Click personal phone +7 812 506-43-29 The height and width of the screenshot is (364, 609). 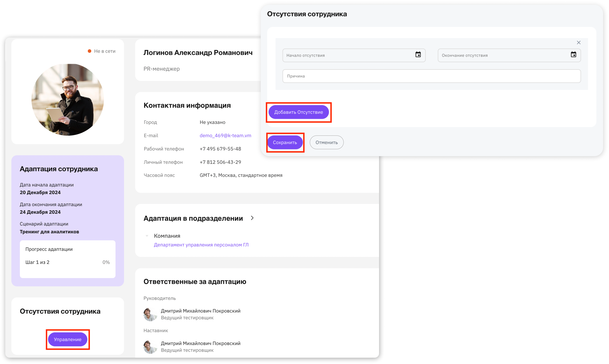click(x=220, y=162)
